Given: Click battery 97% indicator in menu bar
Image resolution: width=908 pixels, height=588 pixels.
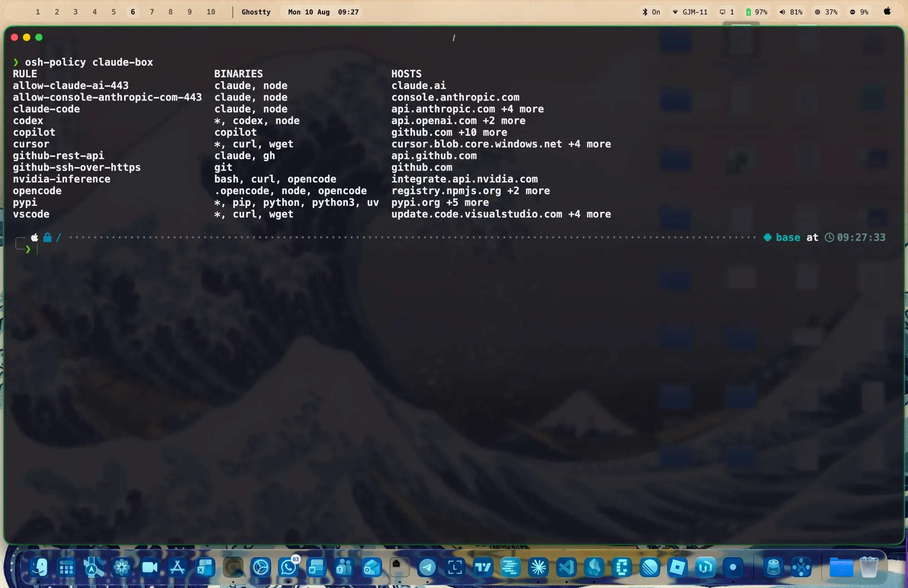Looking at the screenshot, I should click(756, 12).
